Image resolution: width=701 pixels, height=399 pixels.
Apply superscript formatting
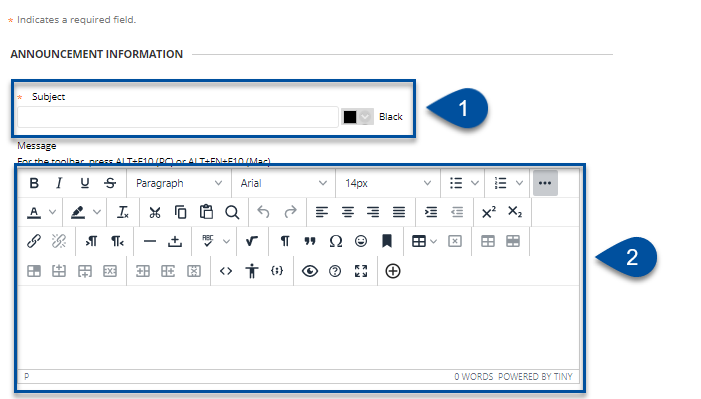[489, 212]
